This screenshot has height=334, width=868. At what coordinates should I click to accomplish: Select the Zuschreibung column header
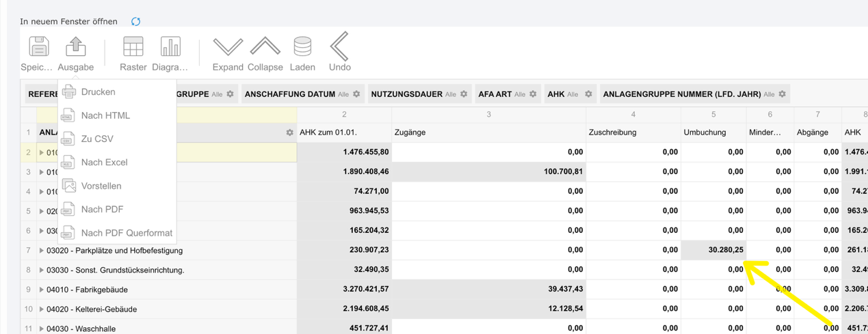[x=633, y=133]
